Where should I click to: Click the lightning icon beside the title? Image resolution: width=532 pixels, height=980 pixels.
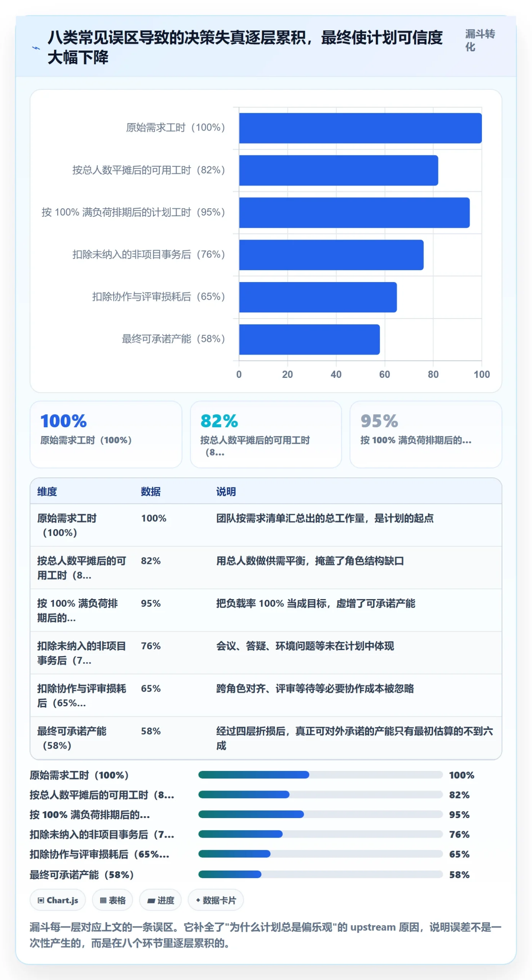point(36,48)
